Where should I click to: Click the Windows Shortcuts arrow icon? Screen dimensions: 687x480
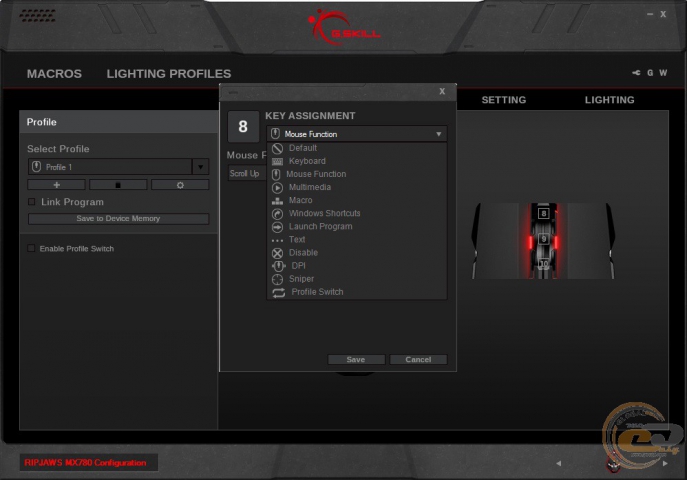coord(277,214)
